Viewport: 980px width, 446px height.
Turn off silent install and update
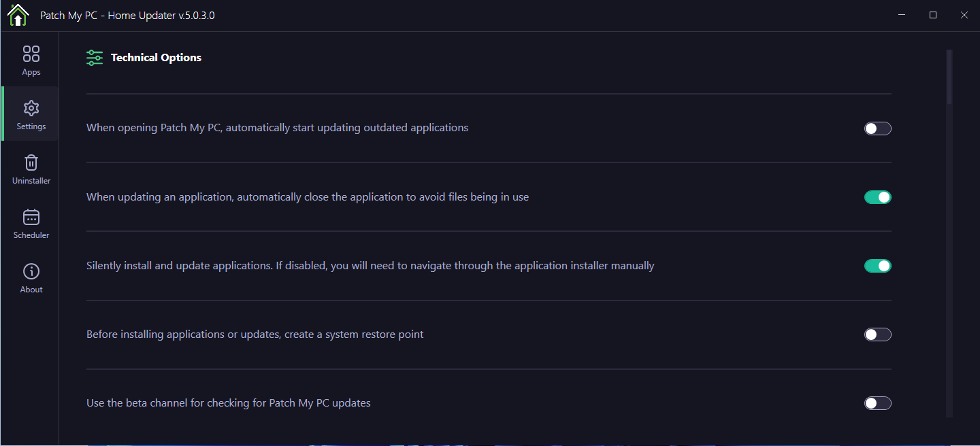877,266
